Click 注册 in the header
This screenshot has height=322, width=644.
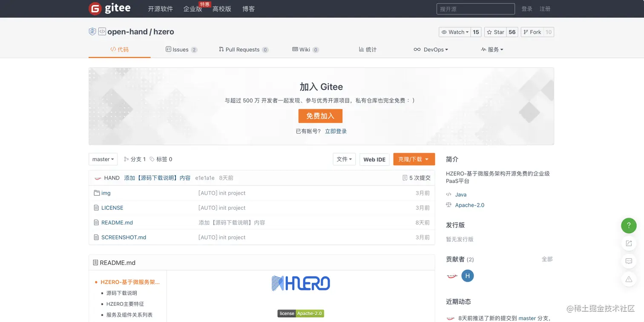[x=545, y=9]
